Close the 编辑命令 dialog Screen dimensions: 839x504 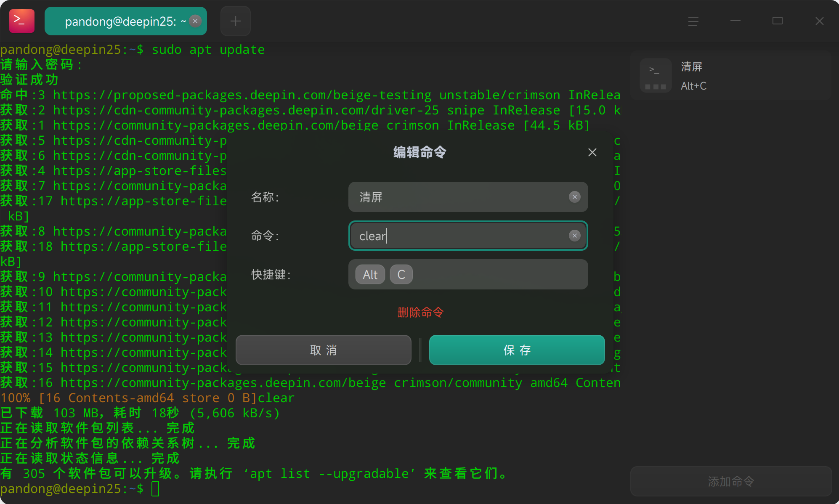[x=592, y=152]
